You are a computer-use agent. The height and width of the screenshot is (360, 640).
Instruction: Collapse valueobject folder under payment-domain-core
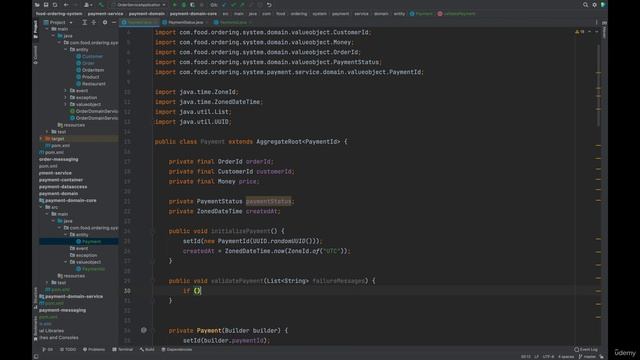[x=65, y=262]
